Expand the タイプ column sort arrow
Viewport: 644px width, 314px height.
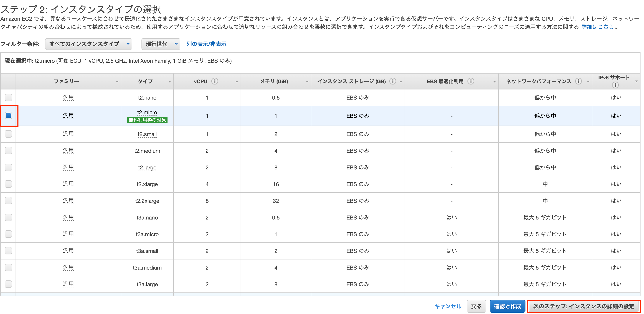pos(170,81)
